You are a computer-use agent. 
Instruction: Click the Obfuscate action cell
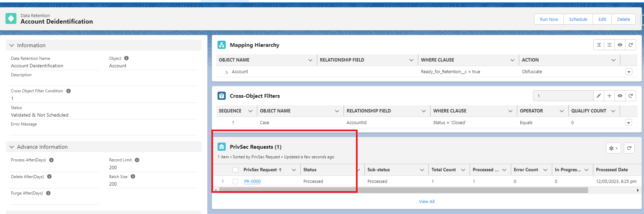[532, 72]
